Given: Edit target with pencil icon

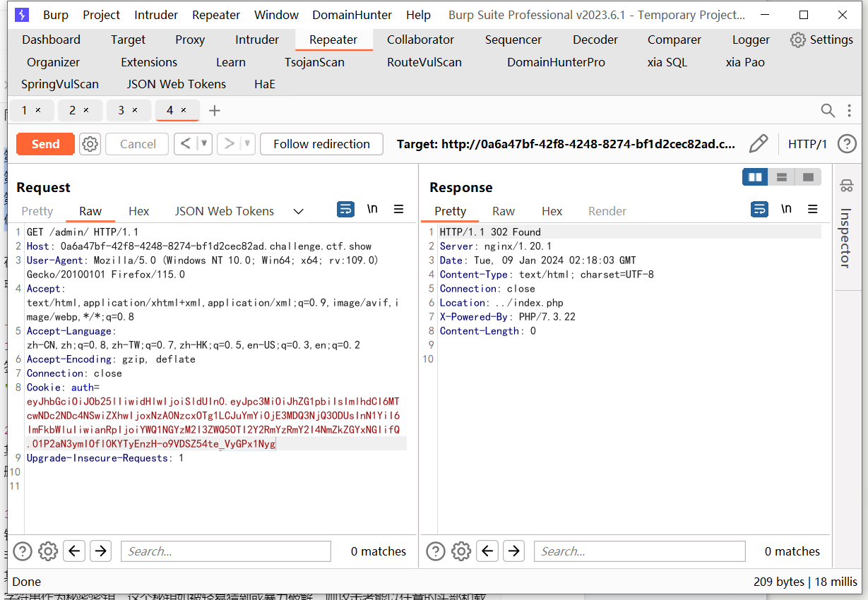Looking at the screenshot, I should 759,144.
